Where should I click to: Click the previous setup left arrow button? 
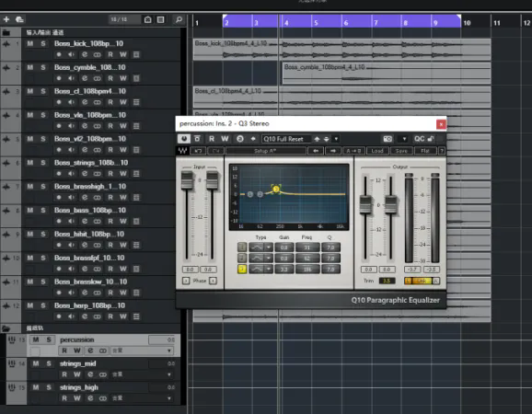click(316, 151)
